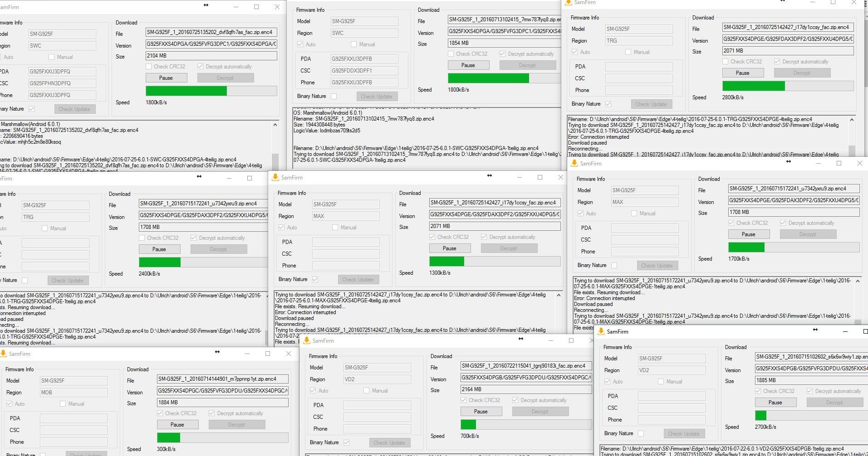
Task: Click Phone field in MAX 2071 MB window
Action: tap(346, 266)
